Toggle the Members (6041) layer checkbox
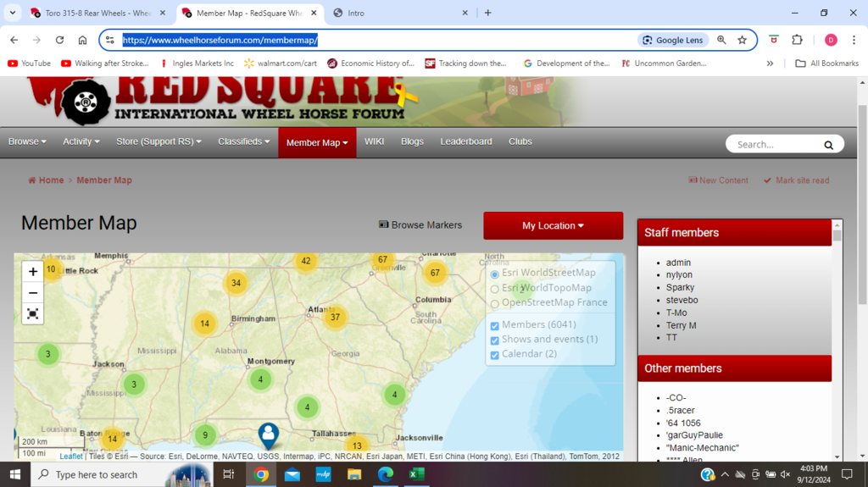868x487 pixels. (495, 326)
